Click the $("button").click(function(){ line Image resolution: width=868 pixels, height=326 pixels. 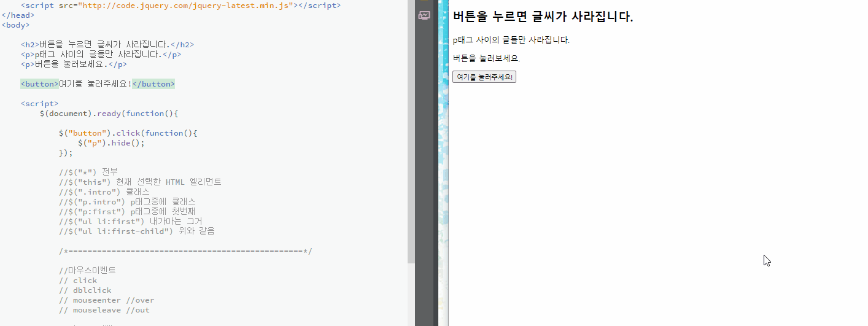128,133
